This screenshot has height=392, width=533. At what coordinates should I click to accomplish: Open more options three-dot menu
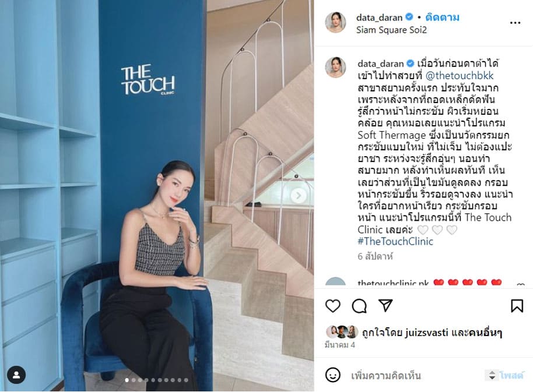tap(515, 23)
